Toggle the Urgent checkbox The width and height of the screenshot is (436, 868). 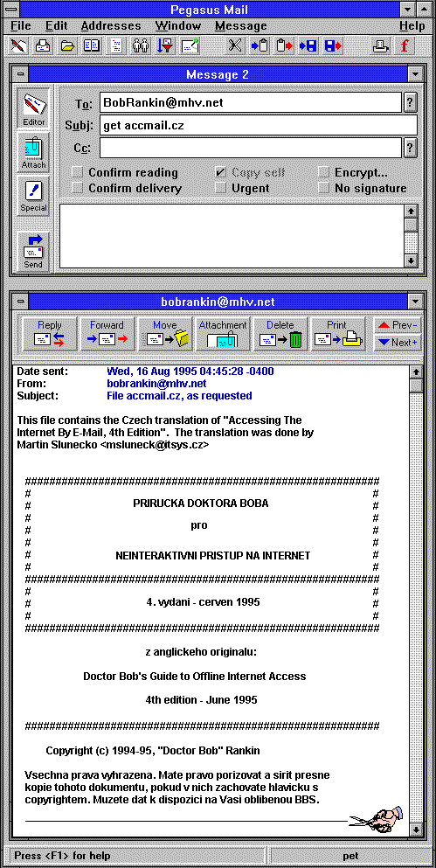coord(221,188)
